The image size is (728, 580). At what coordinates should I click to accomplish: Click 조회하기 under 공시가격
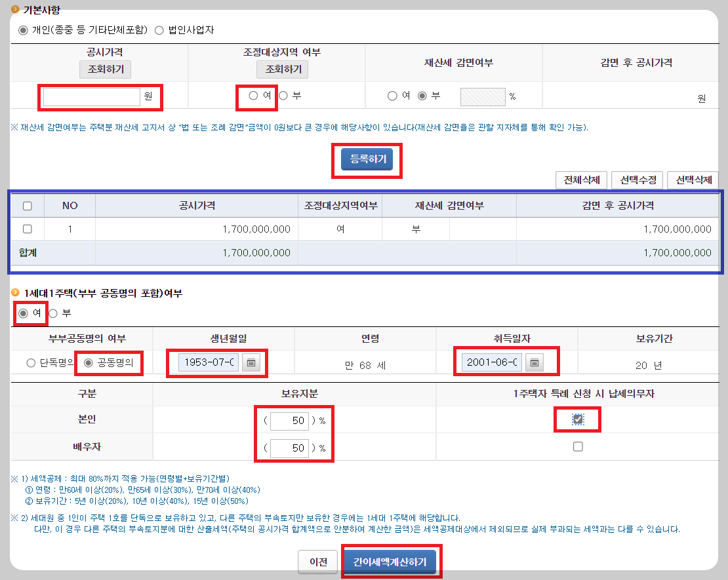tap(105, 69)
